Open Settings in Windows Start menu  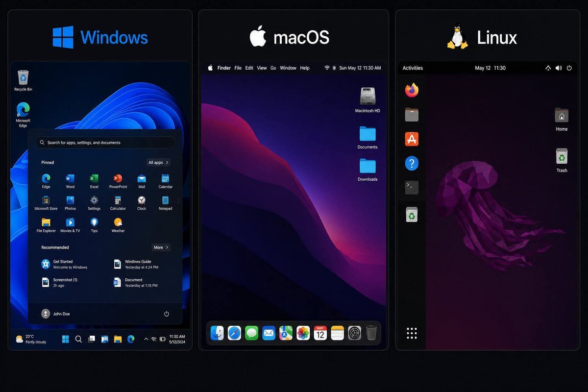[94, 202]
